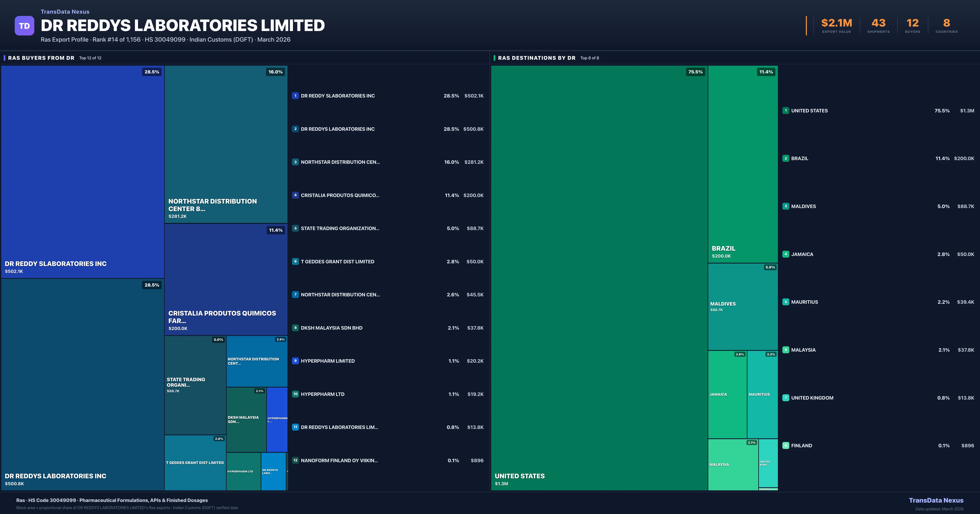Click the MALDIVES treemap block
The height and width of the screenshot is (514, 980).
[x=743, y=306]
